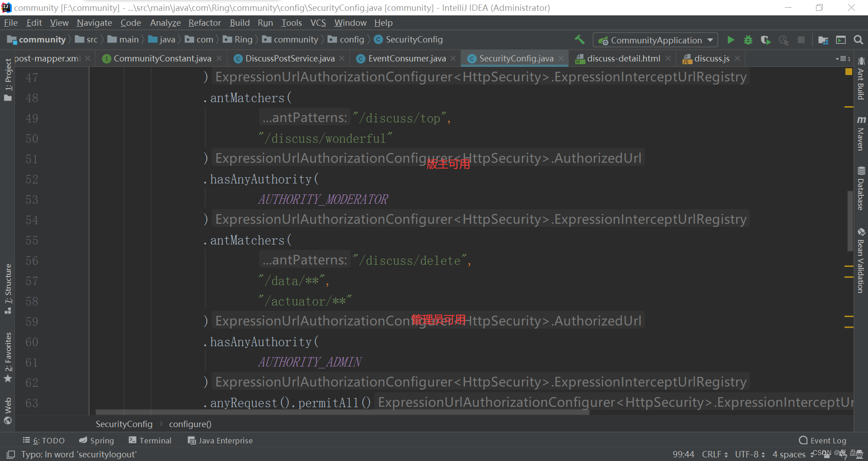Open the TODO tool window
The height and width of the screenshot is (461, 868).
tap(44, 441)
